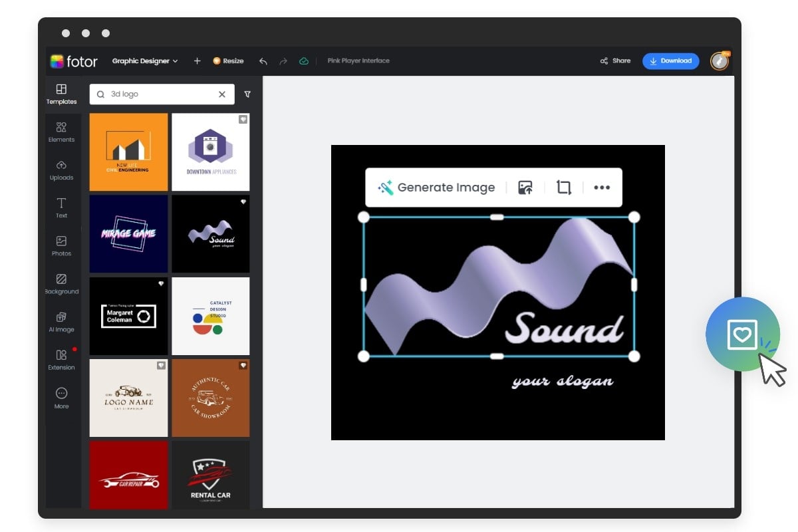Screen dimensions: 798x532
Task: Click the Download button
Action: [x=671, y=61]
